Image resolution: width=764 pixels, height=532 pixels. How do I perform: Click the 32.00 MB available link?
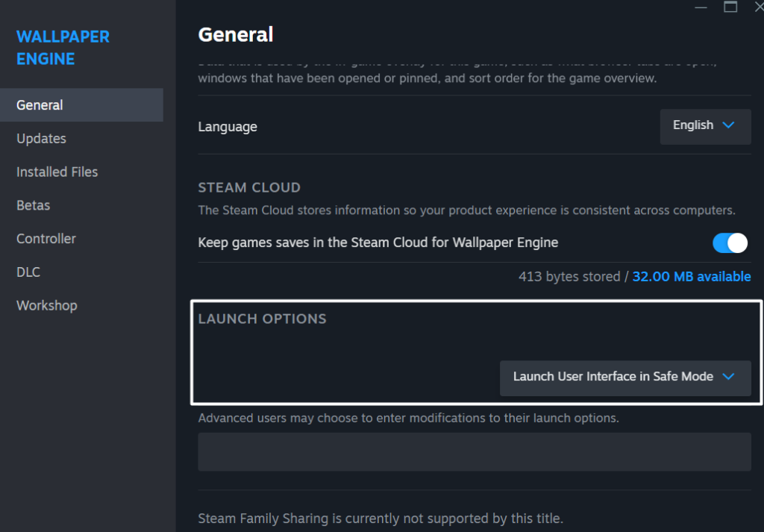(691, 277)
